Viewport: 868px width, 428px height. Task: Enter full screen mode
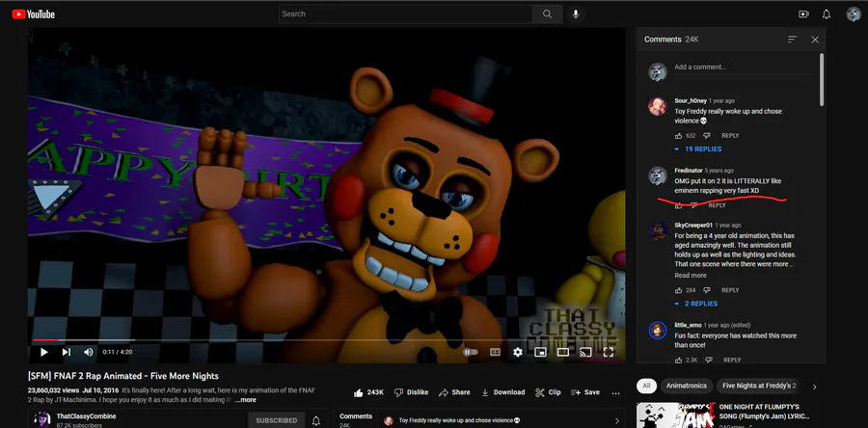[609, 352]
